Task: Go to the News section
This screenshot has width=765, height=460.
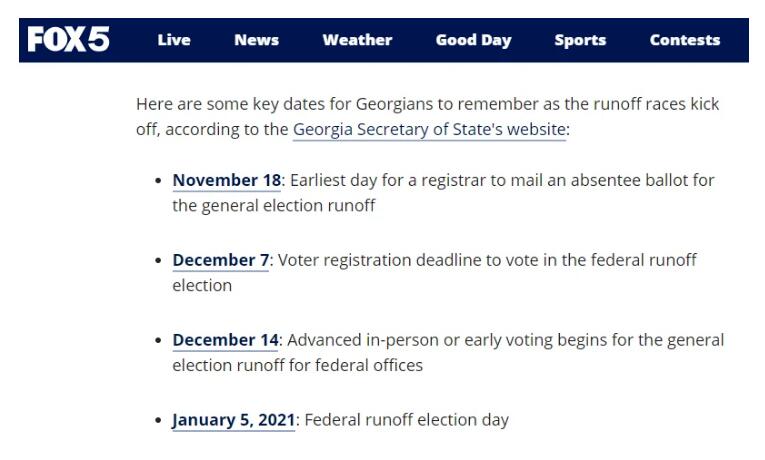Action: pos(257,40)
